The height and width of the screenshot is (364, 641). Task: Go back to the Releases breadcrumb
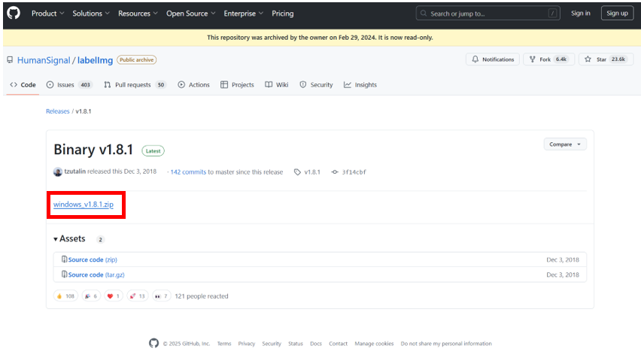click(58, 111)
